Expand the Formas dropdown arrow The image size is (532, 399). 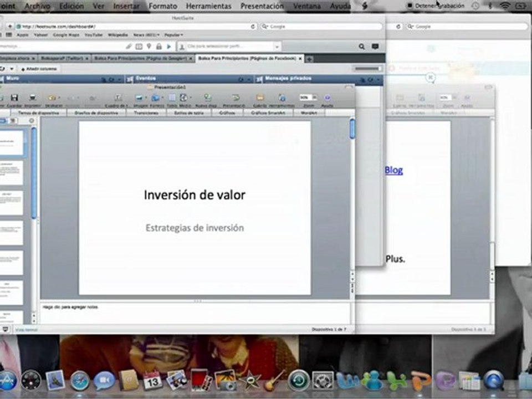tap(162, 98)
